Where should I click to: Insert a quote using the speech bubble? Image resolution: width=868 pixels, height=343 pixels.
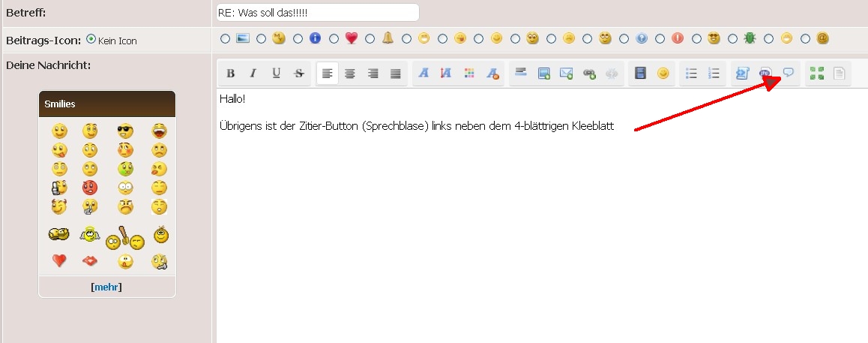pyautogui.click(x=789, y=73)
